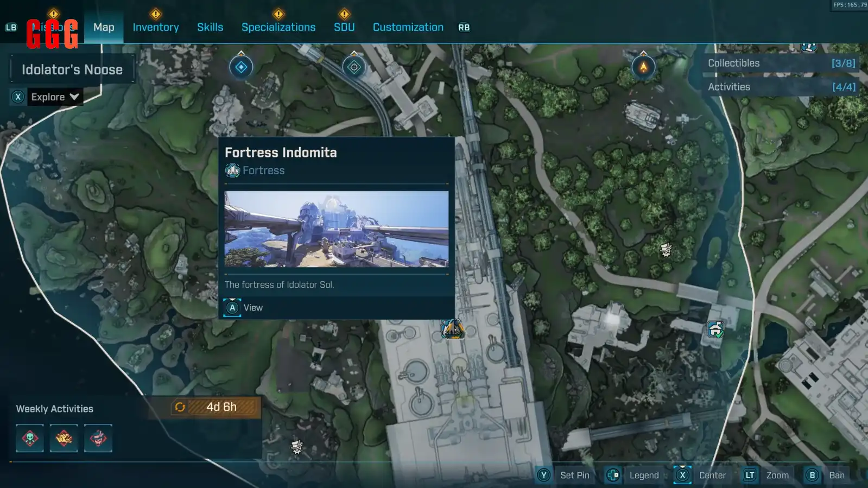The height and width of the screenshot is (488, 868).
Task: Click the notification diamond above SDU tab
Action: tap(344, 14)
